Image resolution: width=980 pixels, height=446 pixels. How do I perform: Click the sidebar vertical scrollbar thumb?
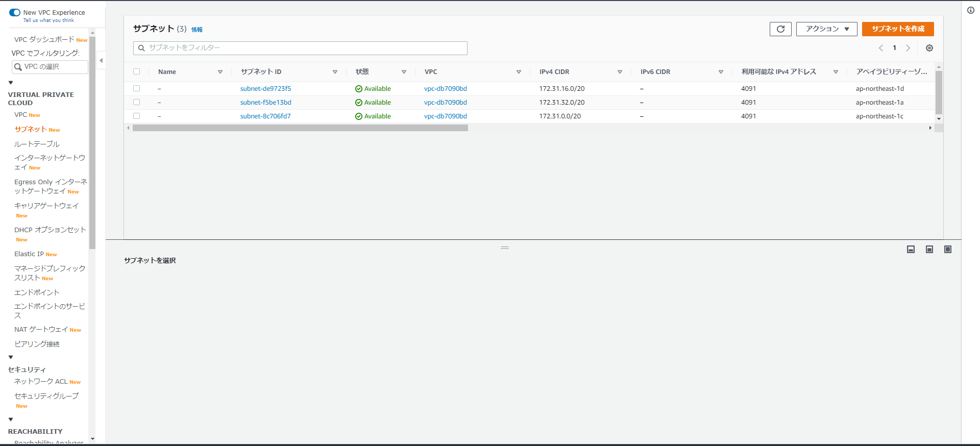92,143
